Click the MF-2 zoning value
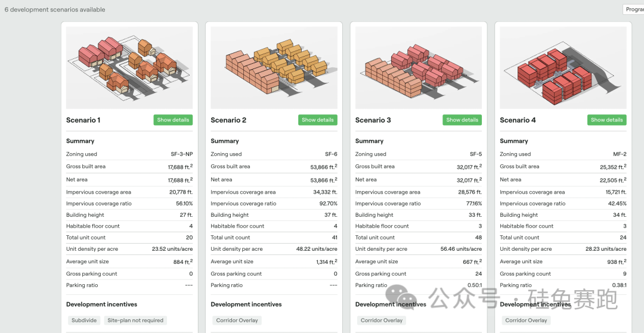This screenshot has height=333, width=644. point(618,154)
